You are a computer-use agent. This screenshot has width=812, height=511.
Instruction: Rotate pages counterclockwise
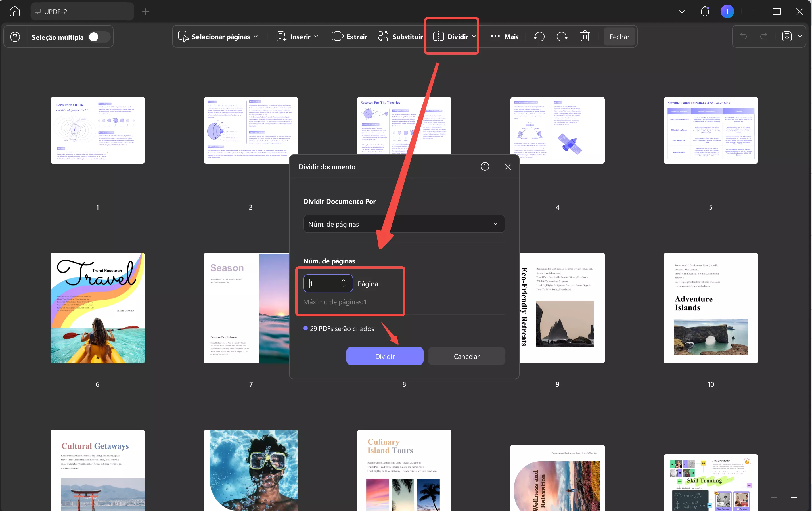pos(539,36)
